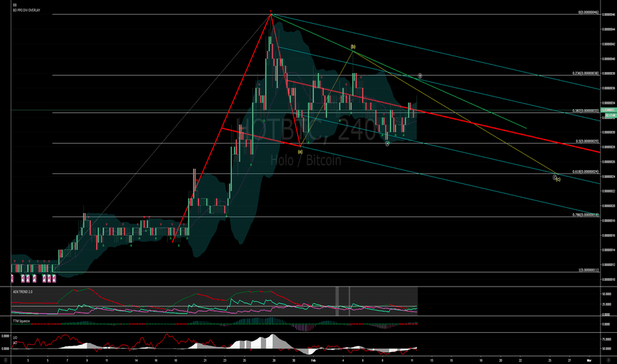
Task: Click the yellow (b) wave label
Action: tap(353, 47)
